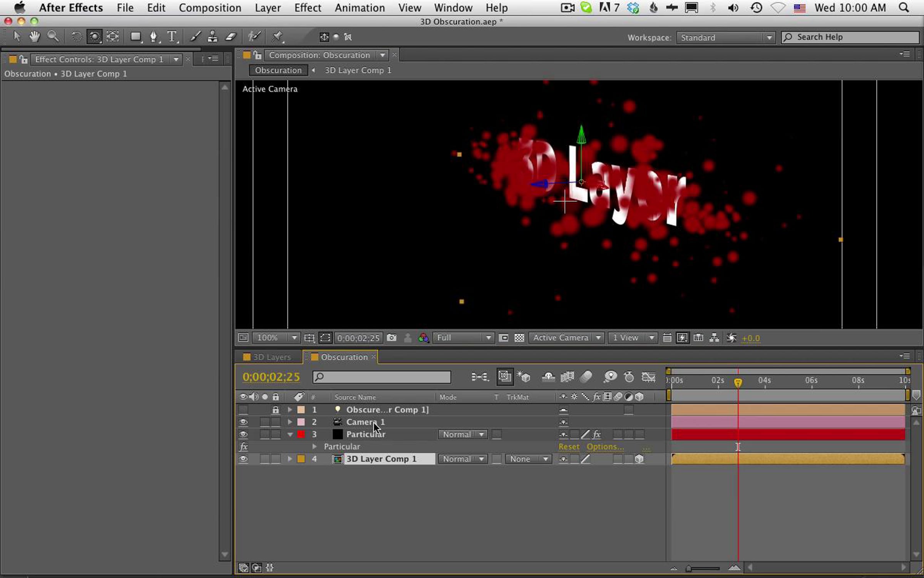Click the Reset Exposure aperture icon

[731, 338]
